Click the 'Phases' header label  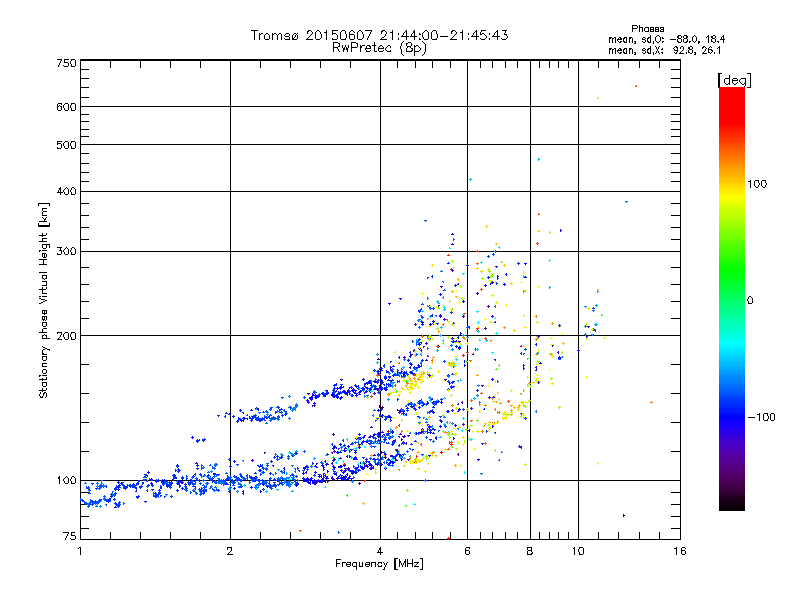coord(647,29)
